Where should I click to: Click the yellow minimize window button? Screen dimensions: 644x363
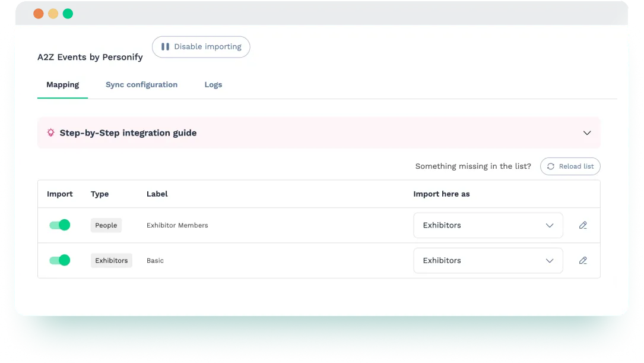pyautogui.click(x=53, y=14)
